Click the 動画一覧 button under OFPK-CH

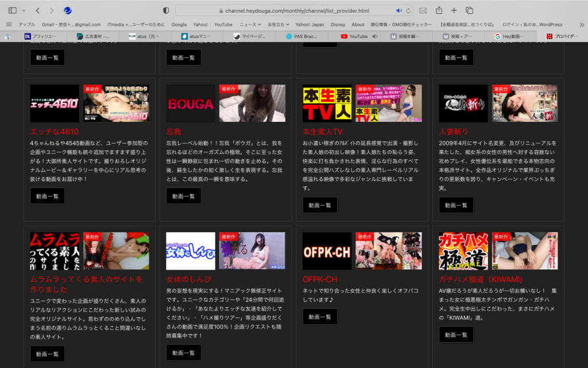[x=320, y=317]
